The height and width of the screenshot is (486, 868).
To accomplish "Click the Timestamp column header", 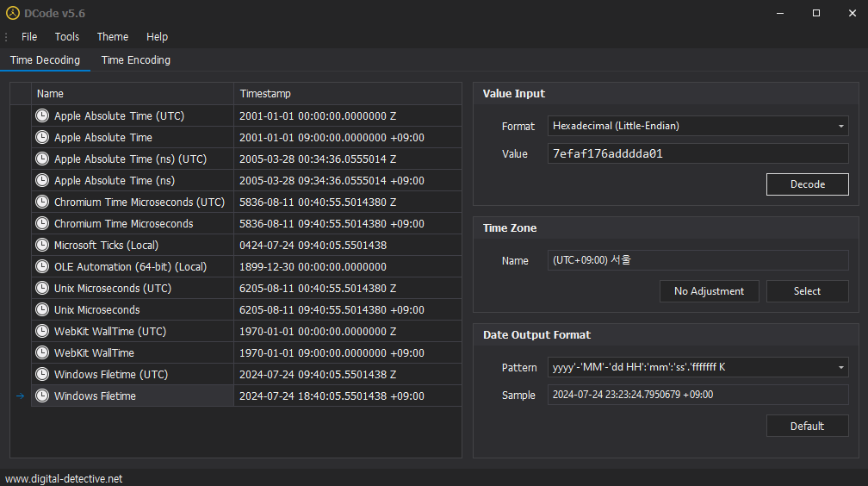I will (x=348, y=94).
